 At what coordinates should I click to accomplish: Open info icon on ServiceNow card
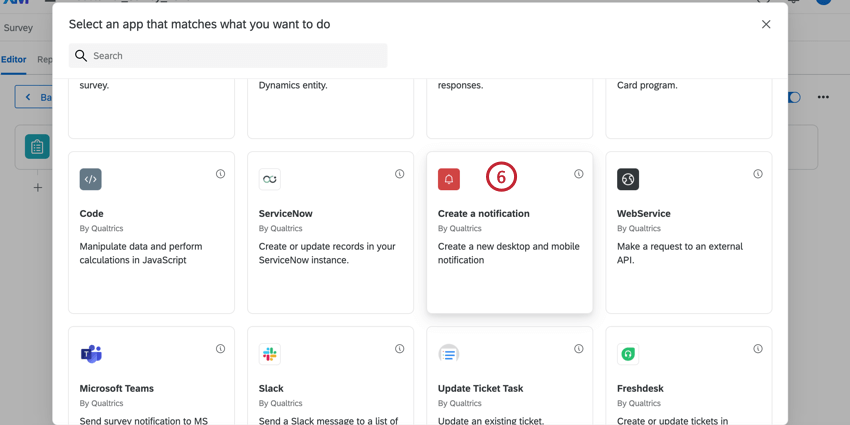[400, 174]
